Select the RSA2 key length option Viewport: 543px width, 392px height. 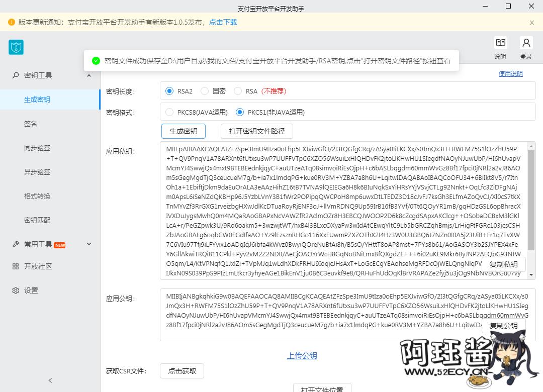click(x=169, y=91)
